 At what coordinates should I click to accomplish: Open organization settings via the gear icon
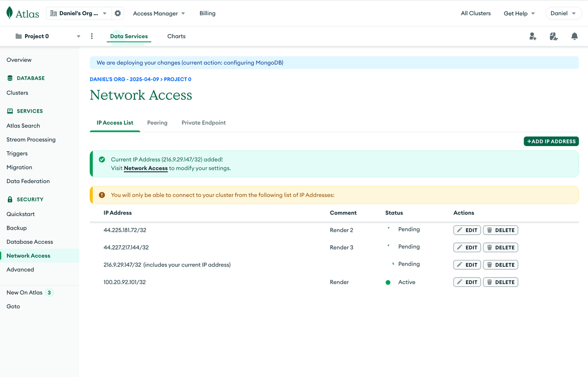(117, 13)
